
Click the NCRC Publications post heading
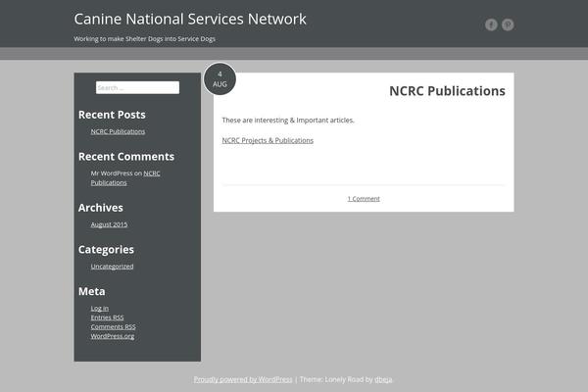click(448, 91)
